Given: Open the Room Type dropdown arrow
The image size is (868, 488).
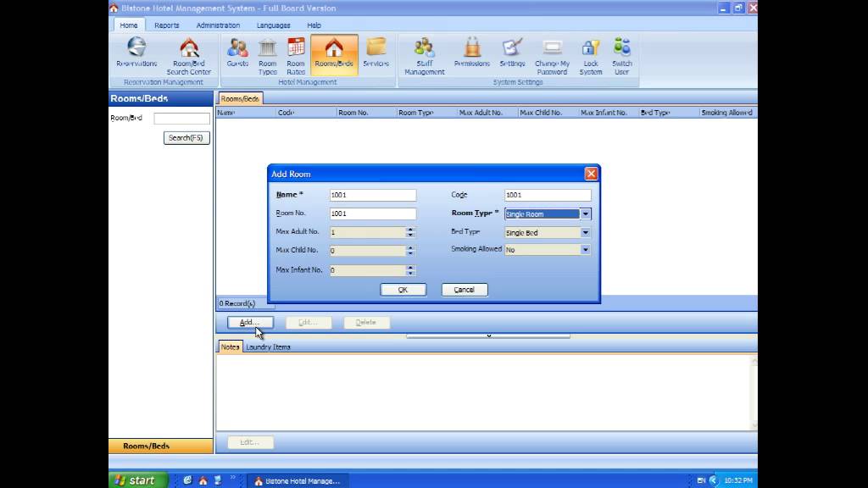Looking at the screenshot, I should pyautogui.click(x=585, y=214).
